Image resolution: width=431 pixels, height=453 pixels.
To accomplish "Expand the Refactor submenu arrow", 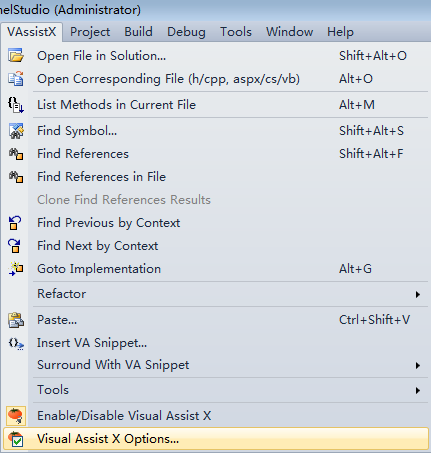I will [x=417, y=294].
